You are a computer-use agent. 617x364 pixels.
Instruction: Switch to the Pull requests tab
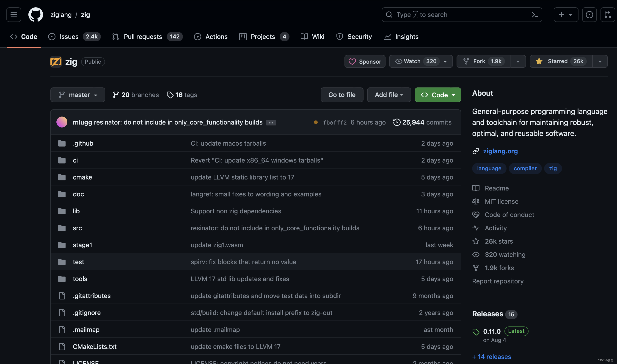coord(147,37)
